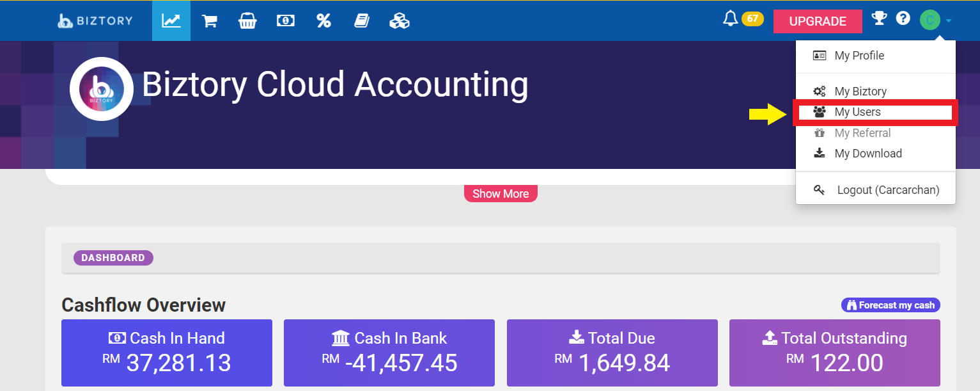Collapse the user menu dropdown arrow
980x391 pixels.
pyautogui.click(x=949, y=21)
